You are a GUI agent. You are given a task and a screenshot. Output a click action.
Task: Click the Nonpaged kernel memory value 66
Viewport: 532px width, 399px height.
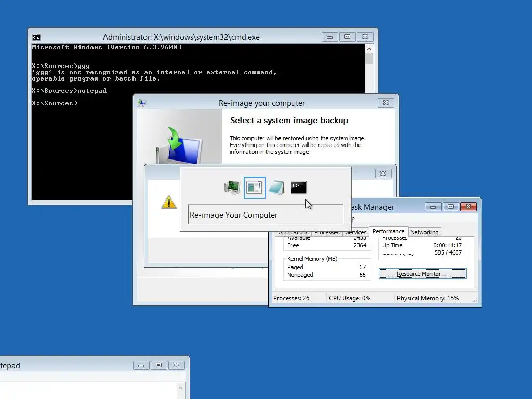[x=362, y=275]
